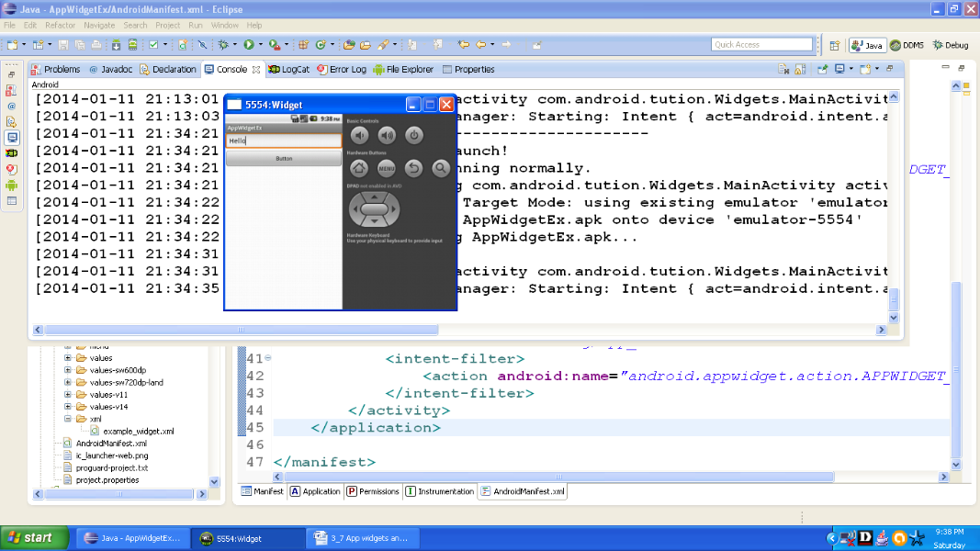980x551 pixels.
Task: Click the New Java Class icon
Action: coord(321,44)
